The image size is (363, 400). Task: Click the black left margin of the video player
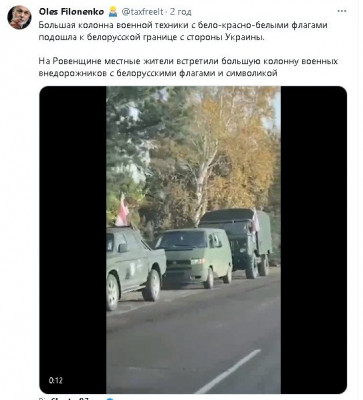click(x=73, y=240)
